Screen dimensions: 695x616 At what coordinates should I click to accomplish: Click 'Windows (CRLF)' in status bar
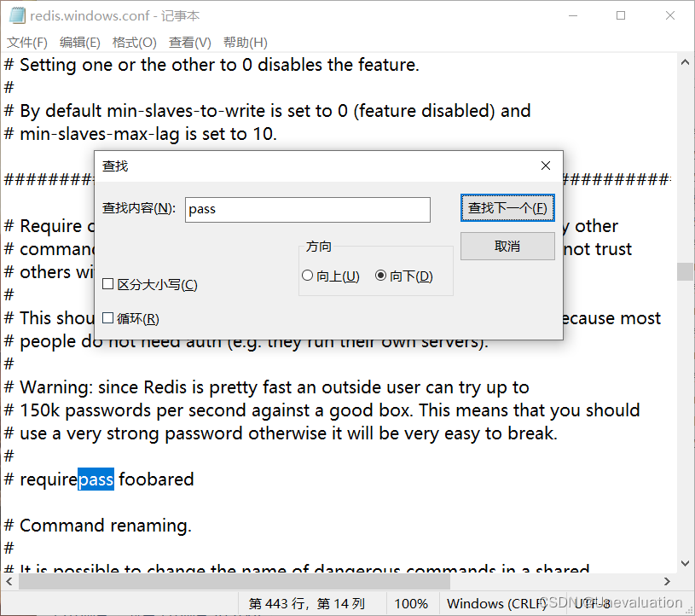(497, 603)
